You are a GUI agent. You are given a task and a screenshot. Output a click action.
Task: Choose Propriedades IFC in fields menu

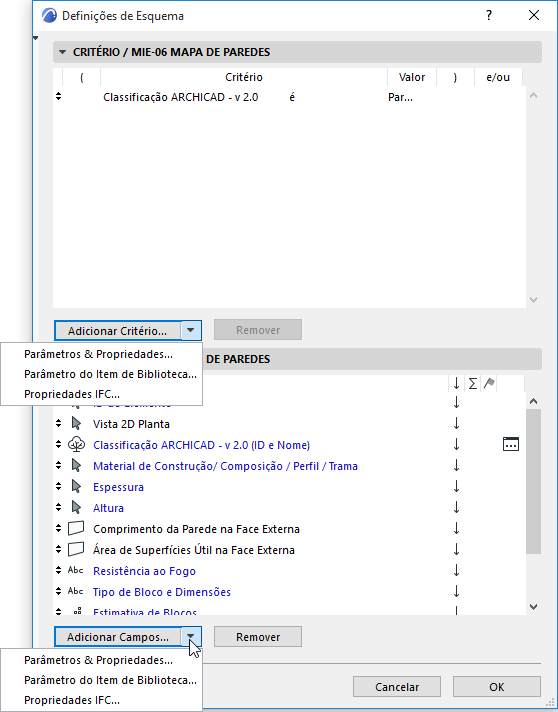tap(72, 700)
